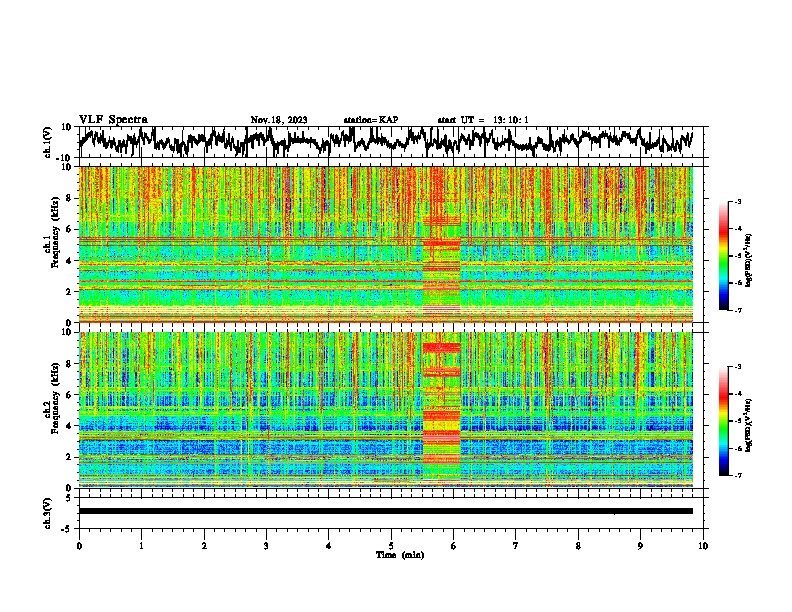Click the "VLF Spectra" plot title
Screen dimensions: 792x612
(x=113, y=120)
